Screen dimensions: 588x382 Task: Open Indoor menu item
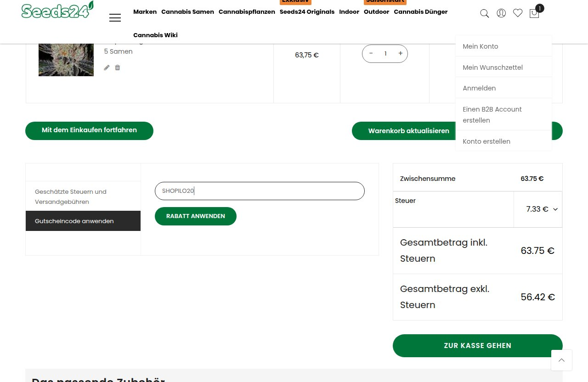(349, 12)
